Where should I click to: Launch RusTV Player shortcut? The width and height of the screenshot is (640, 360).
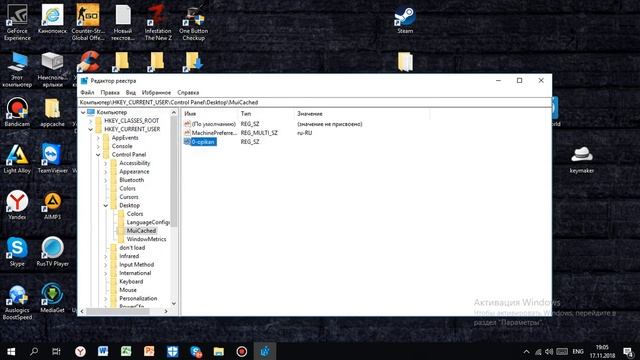(x=52, y=251)
